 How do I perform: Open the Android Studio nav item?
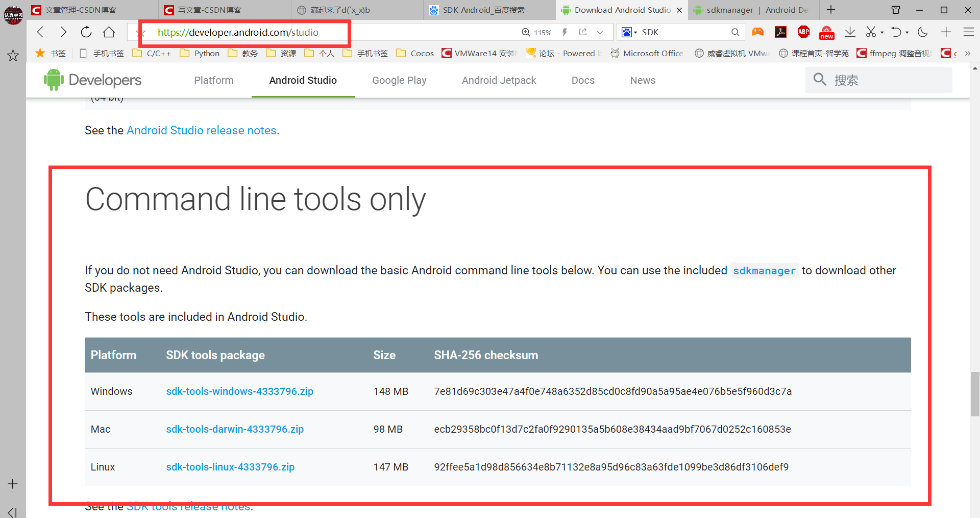(x=303, y=80)
